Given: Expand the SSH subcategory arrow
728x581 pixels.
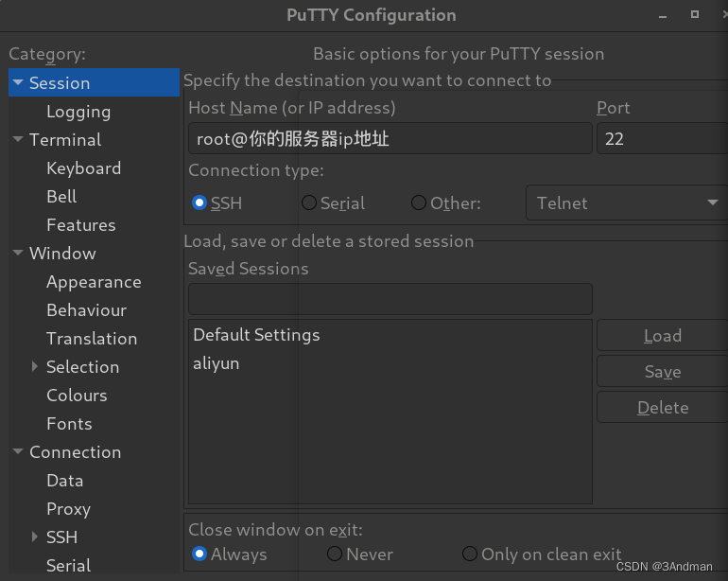Looking at the screenshot, I should (35, 537).
